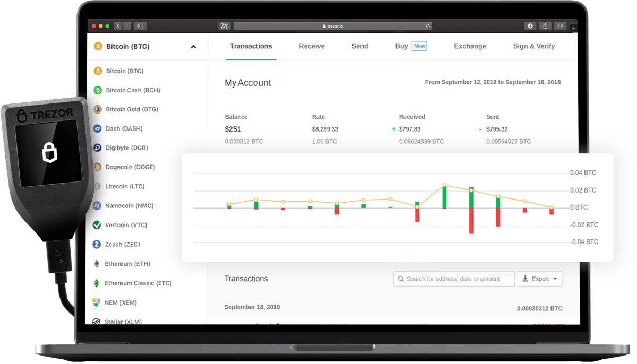
Task: Click the Ethereum (ETH) diamond icon
Action: [x=97, y=264]
